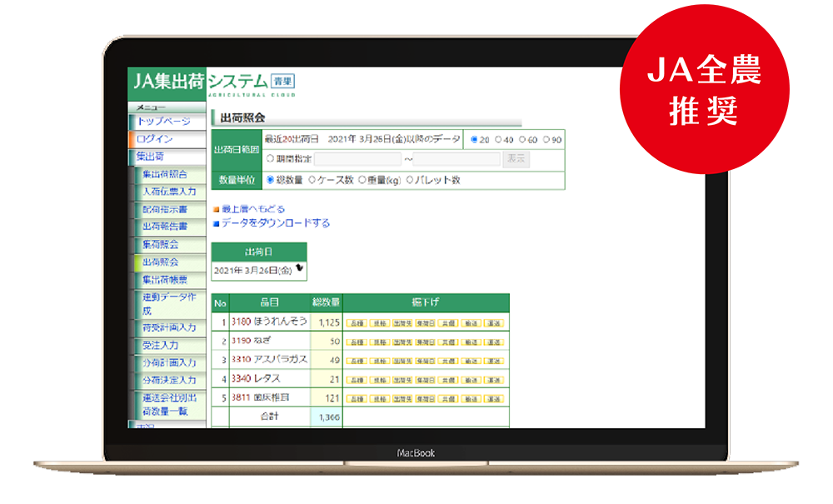Screen dimensions: 833x504
Task: Select the 90 days radio button
Action: tap(546, 140)
